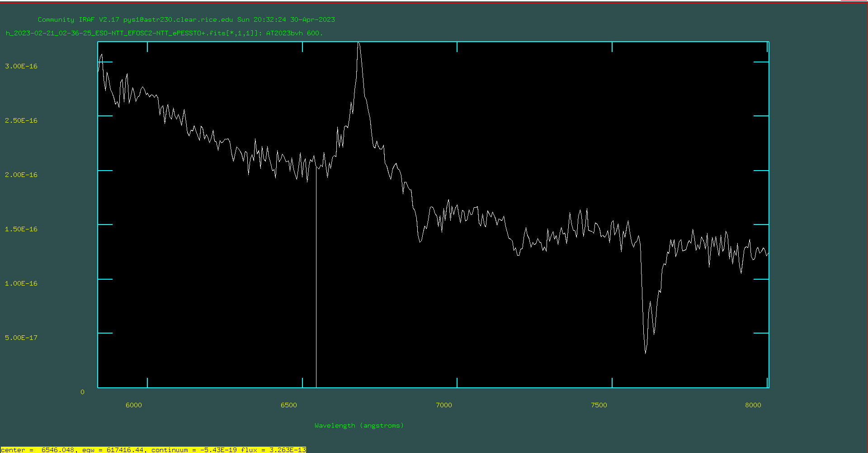
Task: Click the 2.00E-16 y-axis label
Action: [21, 175]
